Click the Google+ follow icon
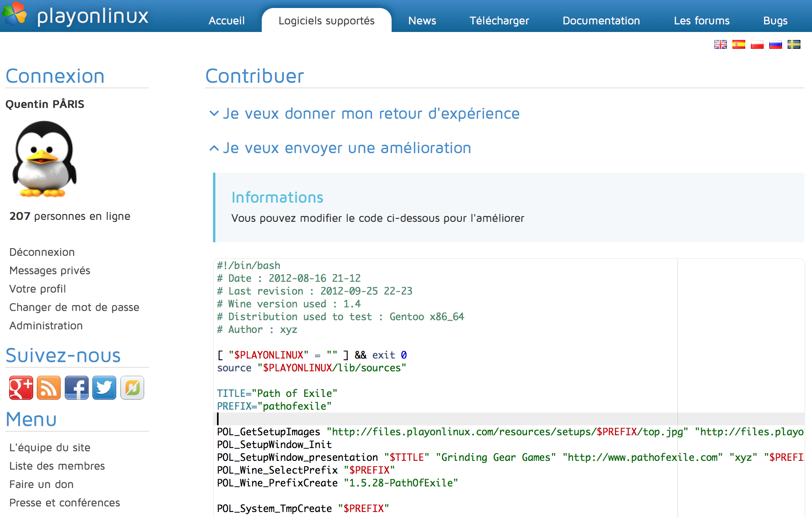This screenshot has width=812, height=518. click(x=21, y=388)
